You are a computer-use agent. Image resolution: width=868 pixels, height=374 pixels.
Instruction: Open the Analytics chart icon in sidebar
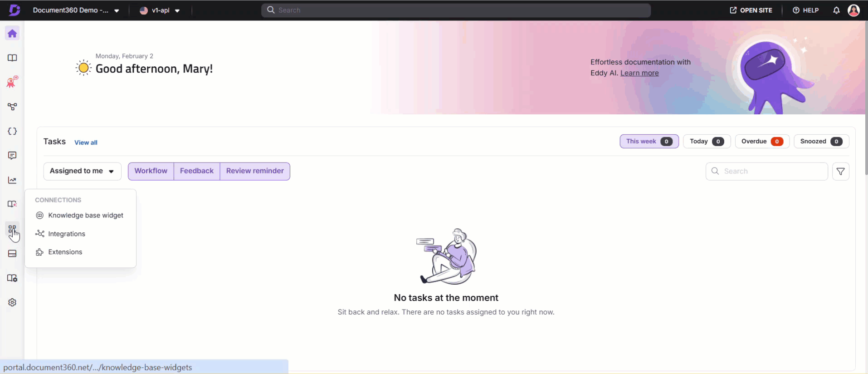pos(12,180)
